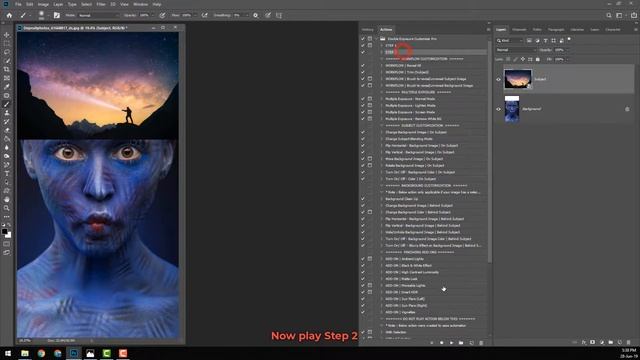Open the brush Mode dropdown in options bar
The height and width of the screenshot is (360, 640).
tap(98, 15)
